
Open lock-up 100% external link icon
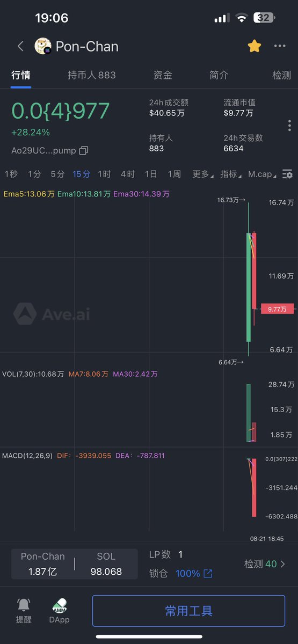click(208, 574)
